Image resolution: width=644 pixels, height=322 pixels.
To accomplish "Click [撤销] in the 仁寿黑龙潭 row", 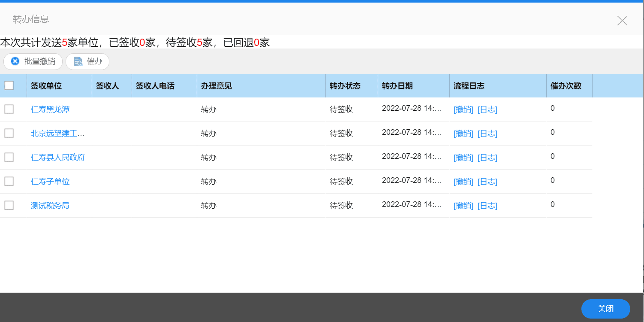I will click(x=463, y=109).
